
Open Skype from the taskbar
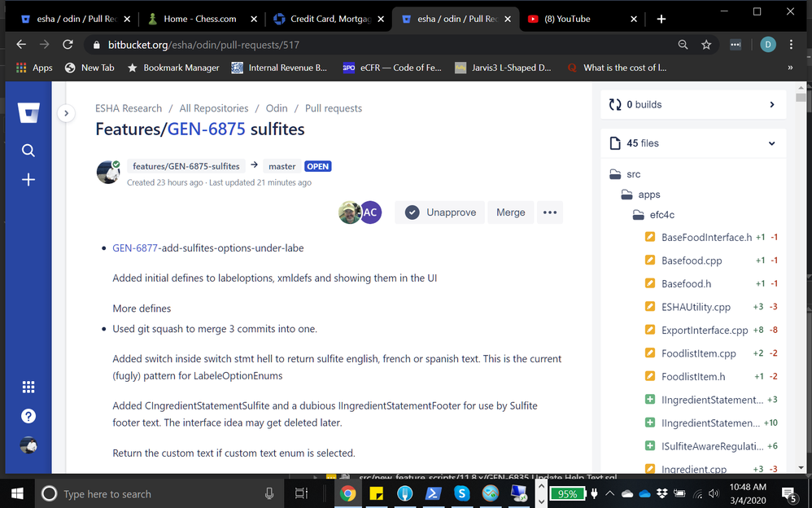[461, 493]
